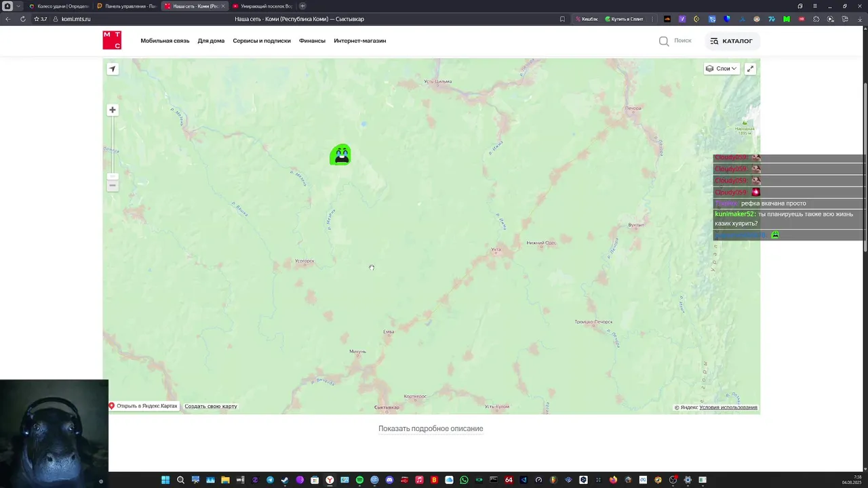Open Spotify from the taskbar
Screen dimensions: 868x488
(359, 480)
